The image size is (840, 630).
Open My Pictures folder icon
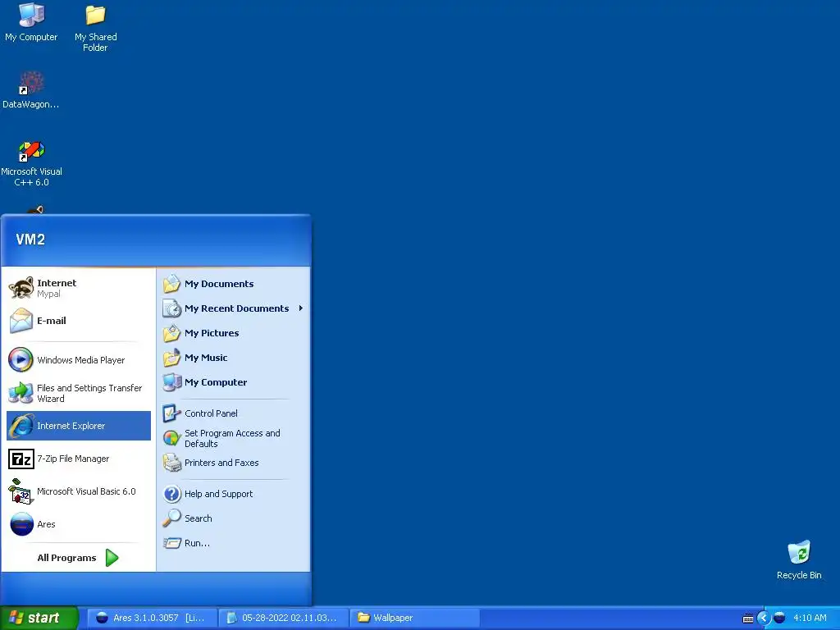(172, 333)
